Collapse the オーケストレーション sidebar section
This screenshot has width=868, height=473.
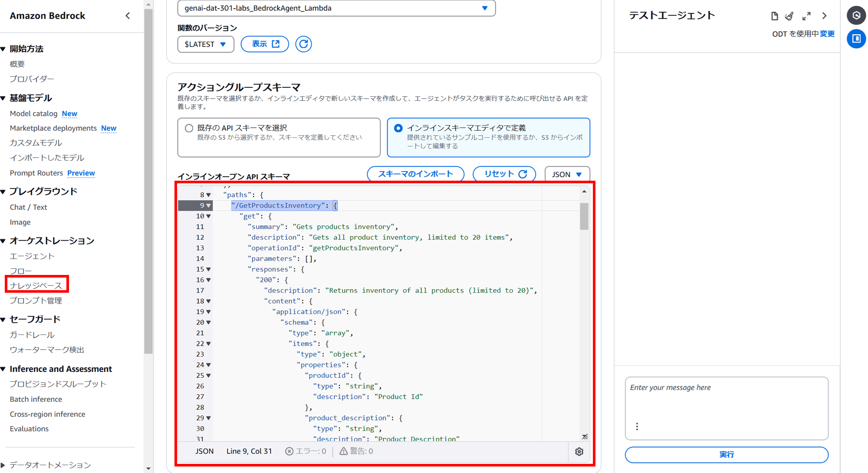click(x=3, y=241)
